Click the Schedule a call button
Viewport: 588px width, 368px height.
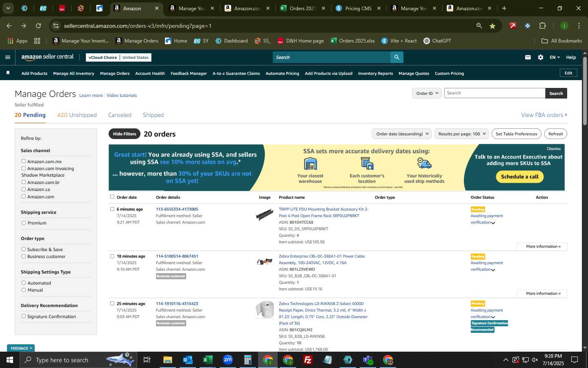point(519,177)
